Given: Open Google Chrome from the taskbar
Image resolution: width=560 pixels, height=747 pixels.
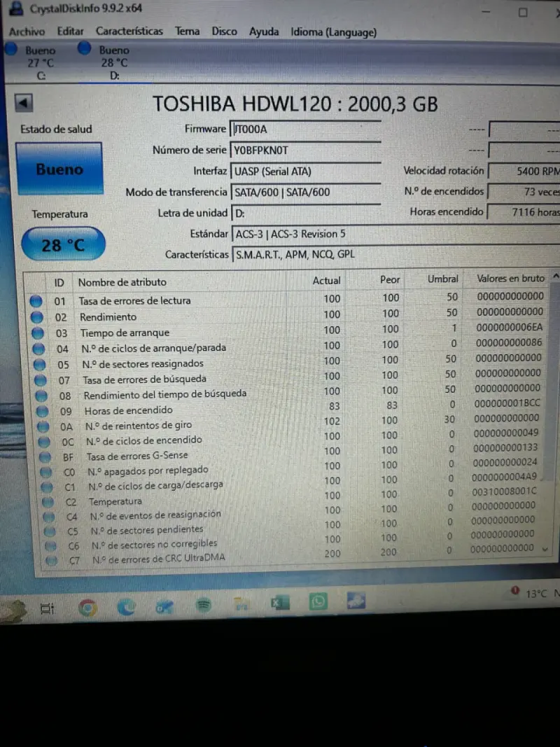Looking at the screenshot, I should 87,608.
